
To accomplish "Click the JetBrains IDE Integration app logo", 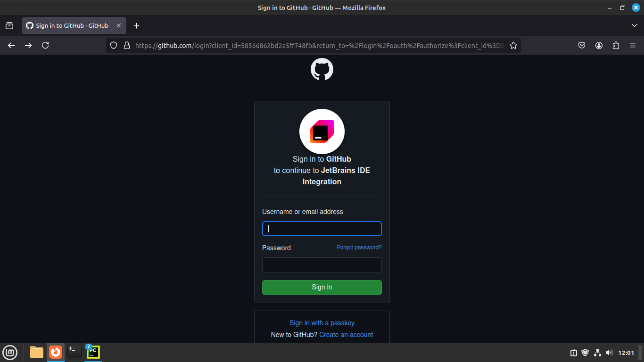I will (322, 132).
